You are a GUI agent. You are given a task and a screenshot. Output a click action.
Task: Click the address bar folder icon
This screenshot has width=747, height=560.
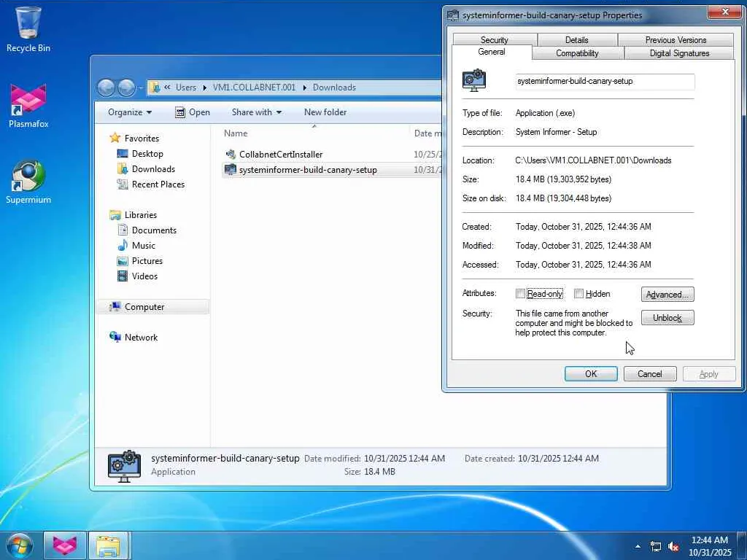(x=155, y=87)
